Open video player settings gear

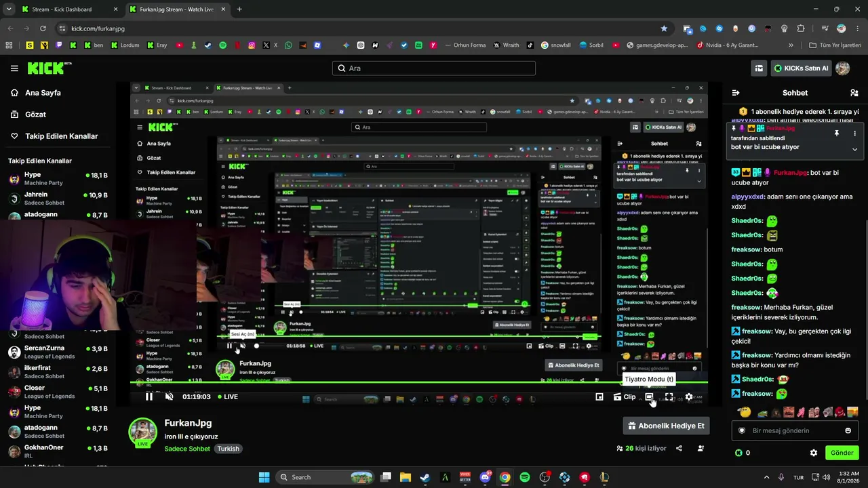click(x=689, y=396)
